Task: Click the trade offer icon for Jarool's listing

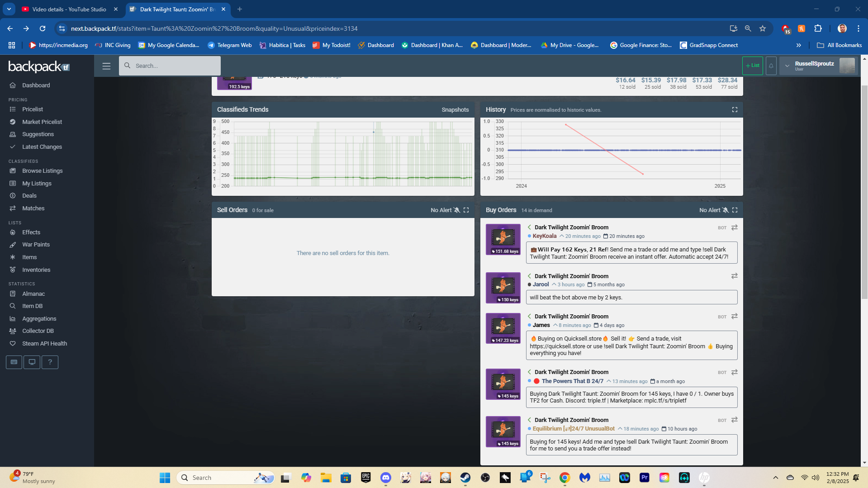Action: pos(735,276)
